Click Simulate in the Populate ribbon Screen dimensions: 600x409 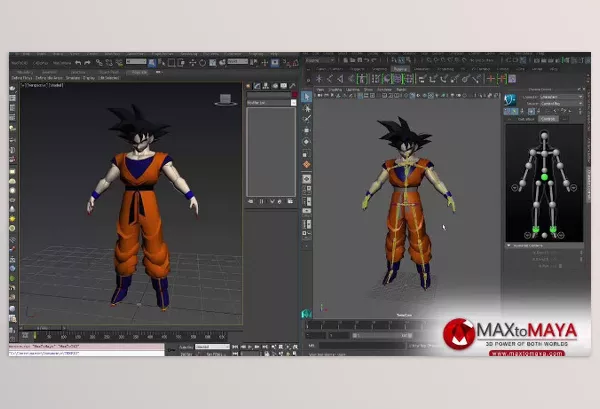click(73, 78)
